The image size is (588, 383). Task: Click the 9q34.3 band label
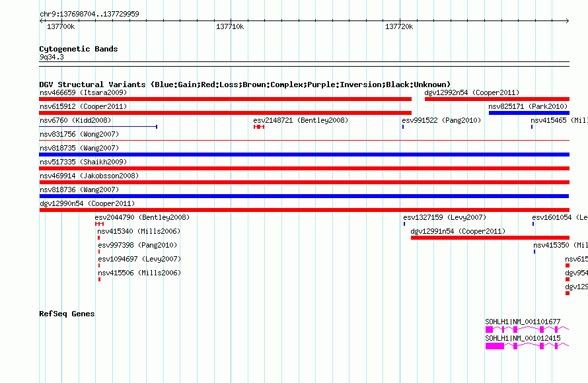(x=52, y=57)
